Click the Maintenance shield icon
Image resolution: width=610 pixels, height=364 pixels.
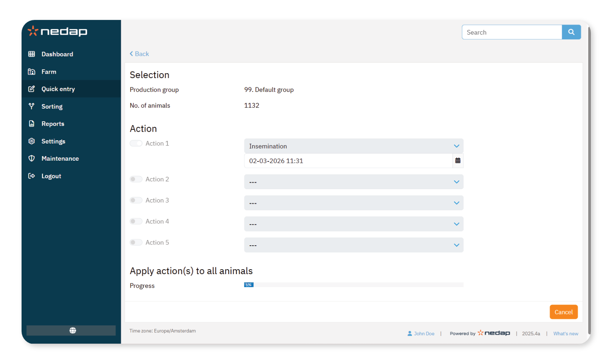(31, 159)
